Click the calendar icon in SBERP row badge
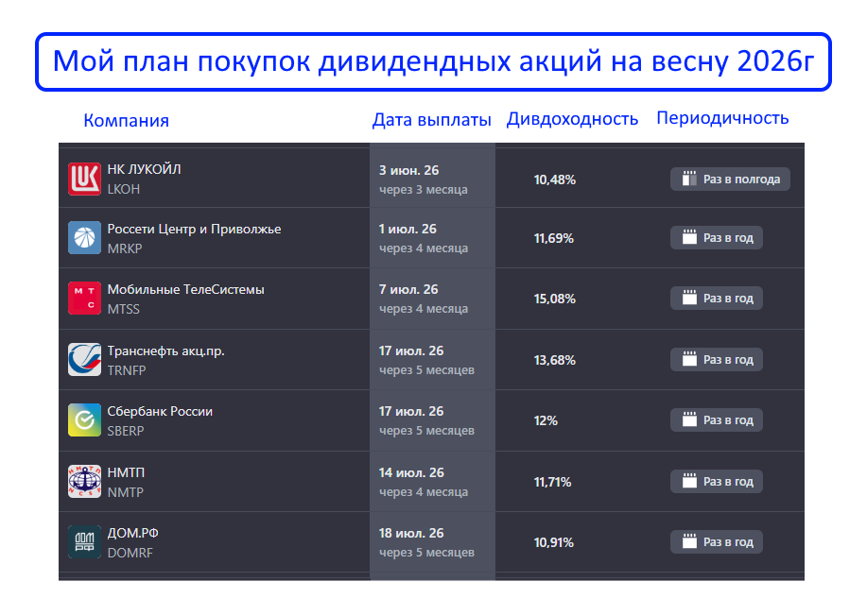This screenshot has height=616, width=867. [689, 419]
